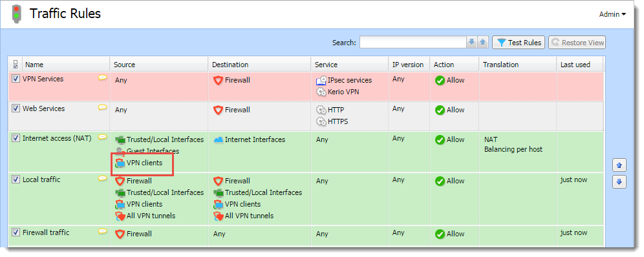
Task: Click the Allow checkmark in Internet access (NAT) row
Action: (440, 139)
